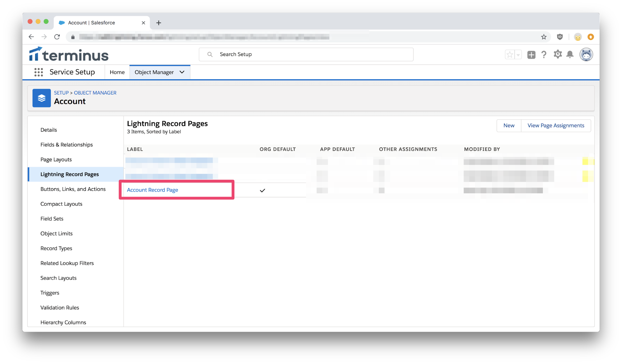This screenshot has width=622, height=364.
Task: Click the New button
Action: (x=509, y=126)
